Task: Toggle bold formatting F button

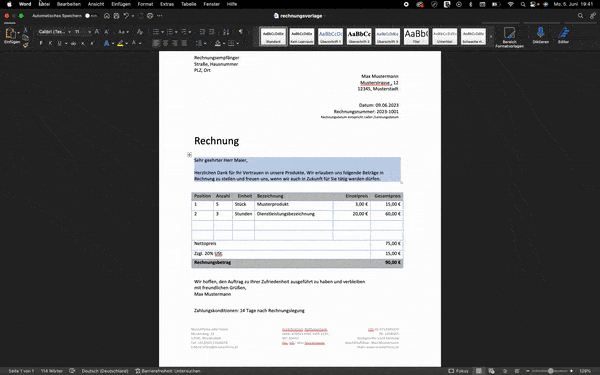Action: click(x=41, y=43)
